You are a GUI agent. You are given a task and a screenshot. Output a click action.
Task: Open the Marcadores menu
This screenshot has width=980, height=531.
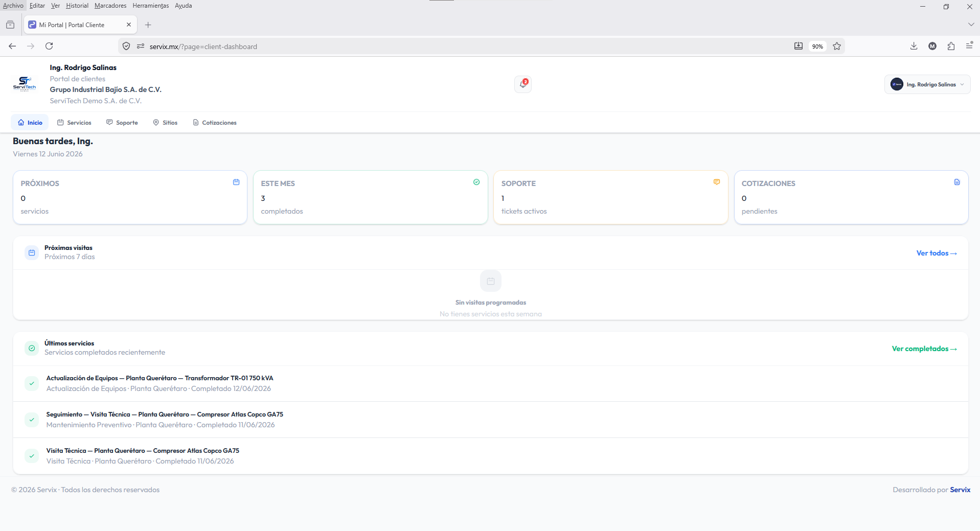pos(110,6)
